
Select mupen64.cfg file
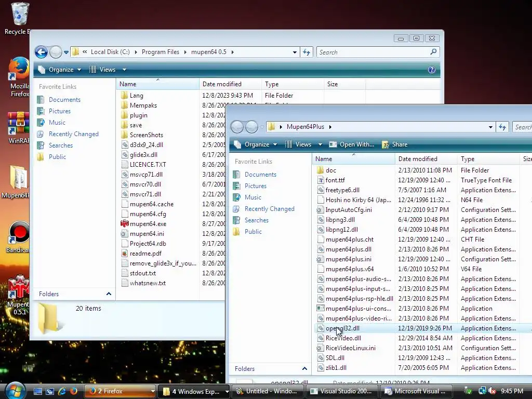[148, 214]
